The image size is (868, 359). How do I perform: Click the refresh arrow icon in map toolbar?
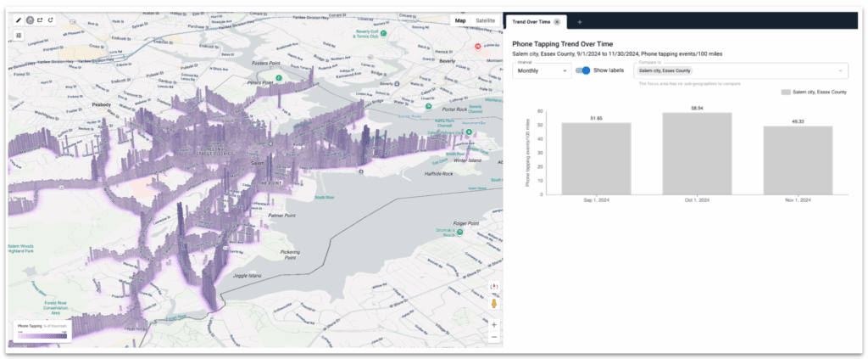point(50,20)
